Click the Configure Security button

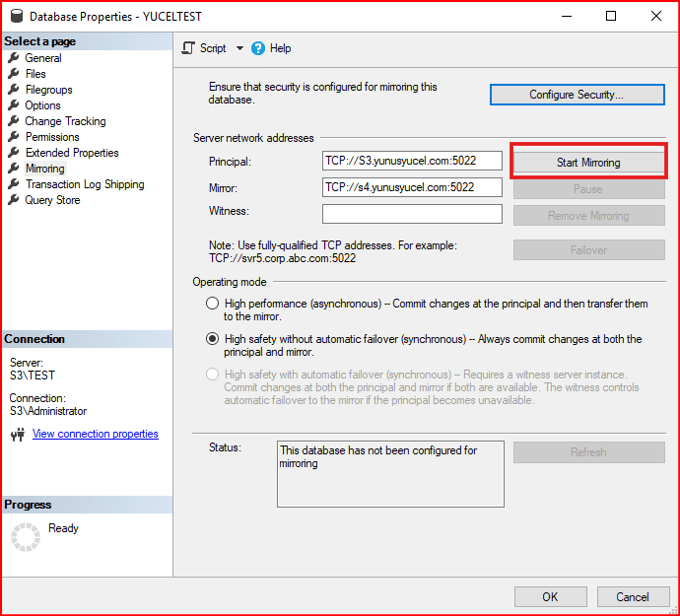[x=577, y=95]
